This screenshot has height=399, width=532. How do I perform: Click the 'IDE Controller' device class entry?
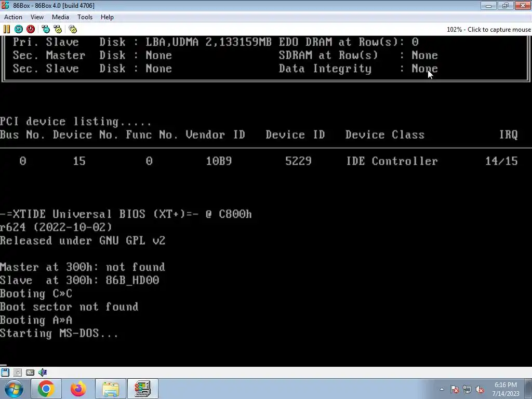[392, 161]
